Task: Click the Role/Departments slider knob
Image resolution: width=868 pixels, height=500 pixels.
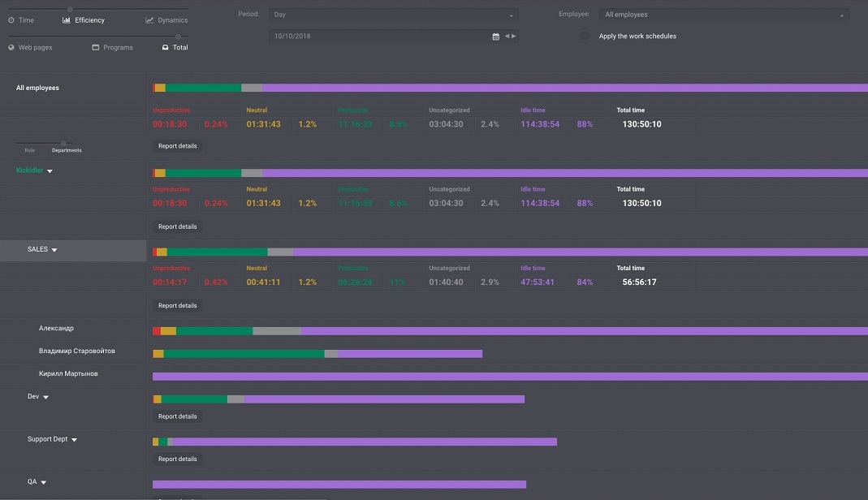Action: tap(63, 143)
